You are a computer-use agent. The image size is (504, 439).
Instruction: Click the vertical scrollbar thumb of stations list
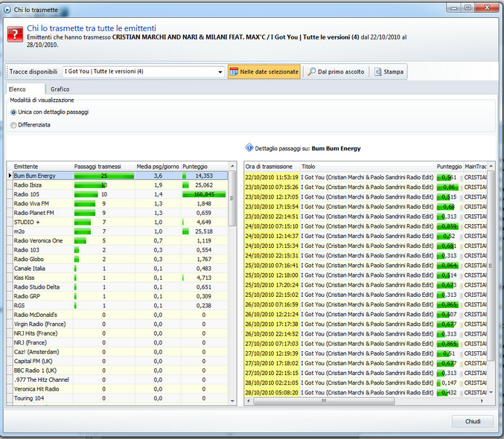232,198
